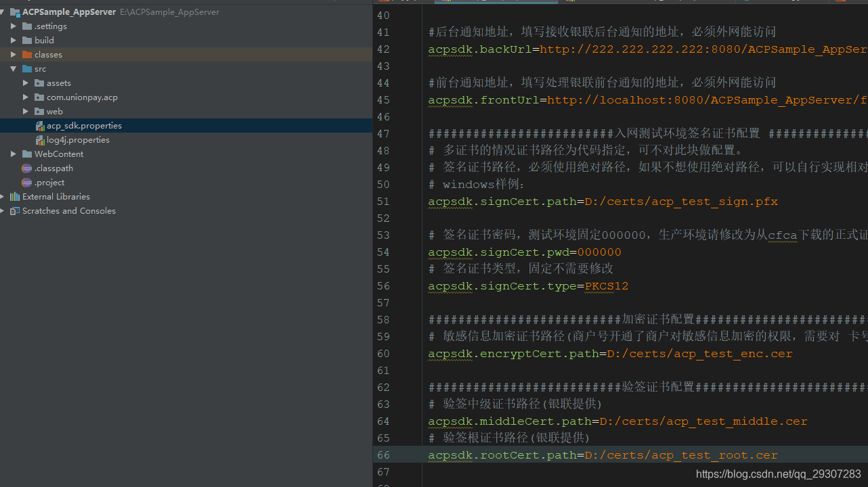
Task: Click the acp_sdk.properties file icon
Action: [40, 126]
